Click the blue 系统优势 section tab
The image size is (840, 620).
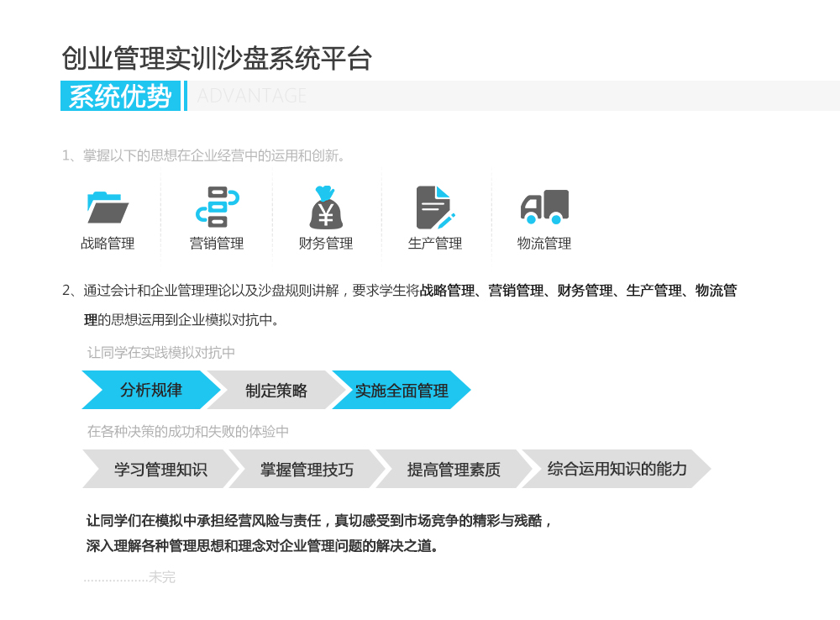(120, 97)
